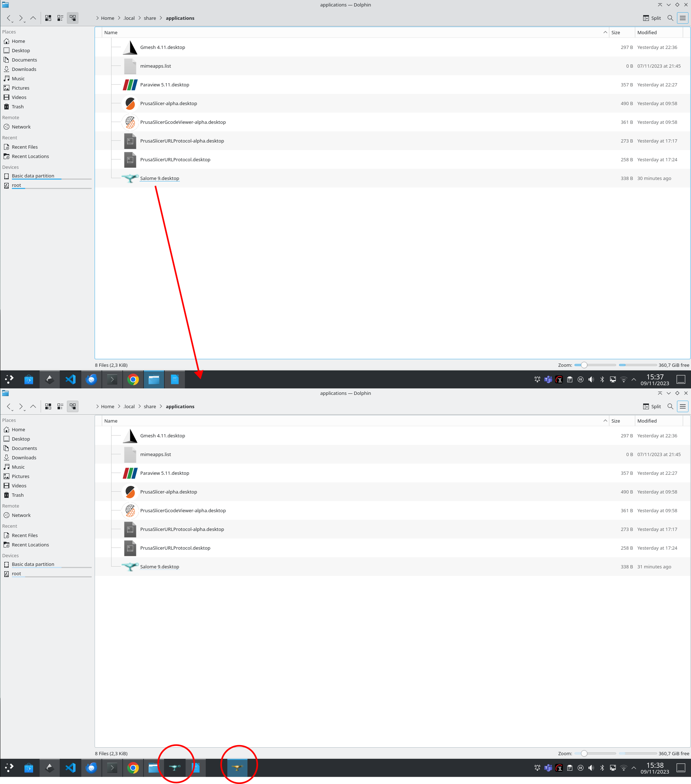
Task: Open Back history arrow in upper Dolphin window
Action: point(9,18)
